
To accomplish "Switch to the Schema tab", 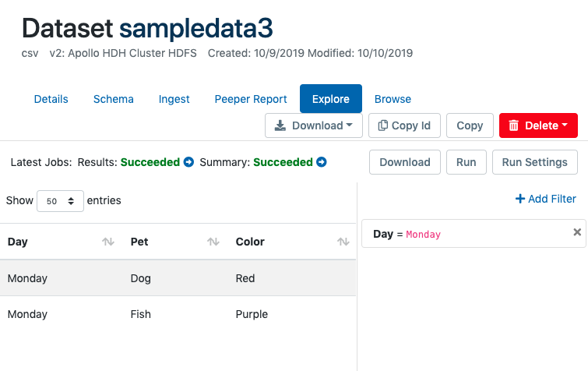I will click(114, 99).
